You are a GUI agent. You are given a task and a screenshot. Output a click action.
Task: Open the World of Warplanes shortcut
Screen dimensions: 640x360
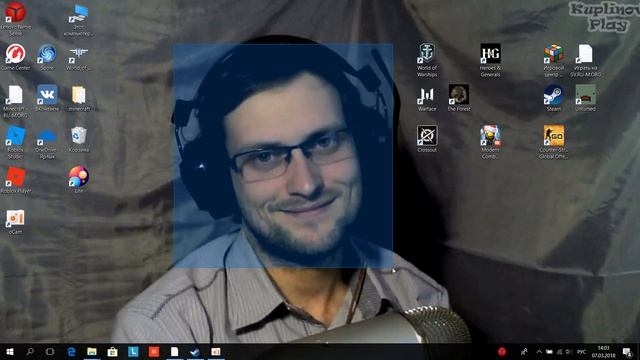(78, 57)
